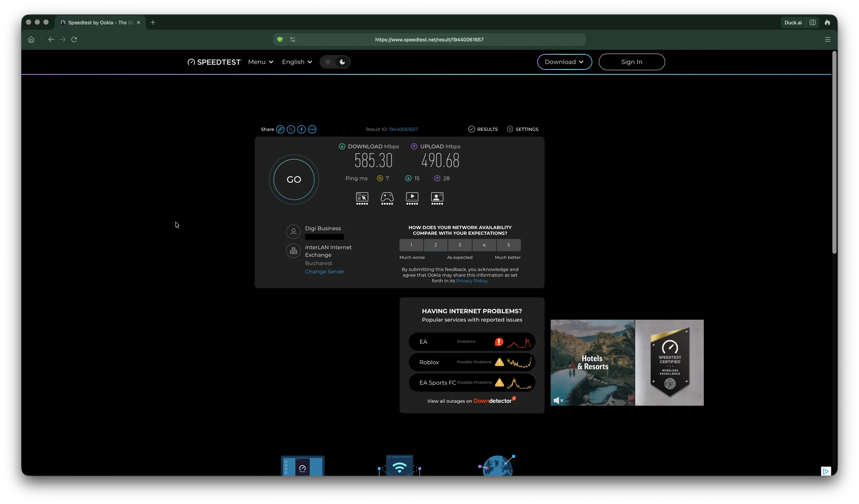View all outages on Downdetector
The height and width of the screenshot is (504, 859).
471,401
